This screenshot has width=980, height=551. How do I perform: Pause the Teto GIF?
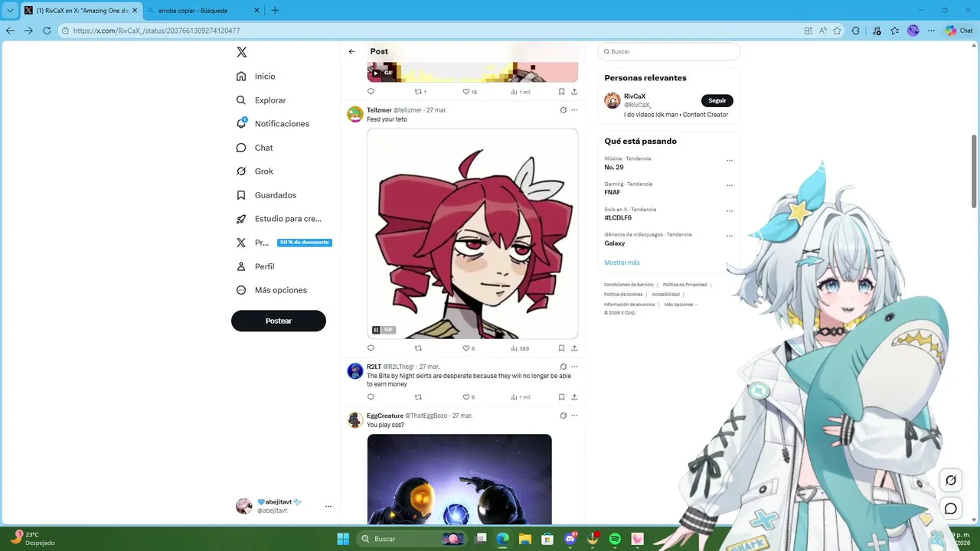click(376, 330)
